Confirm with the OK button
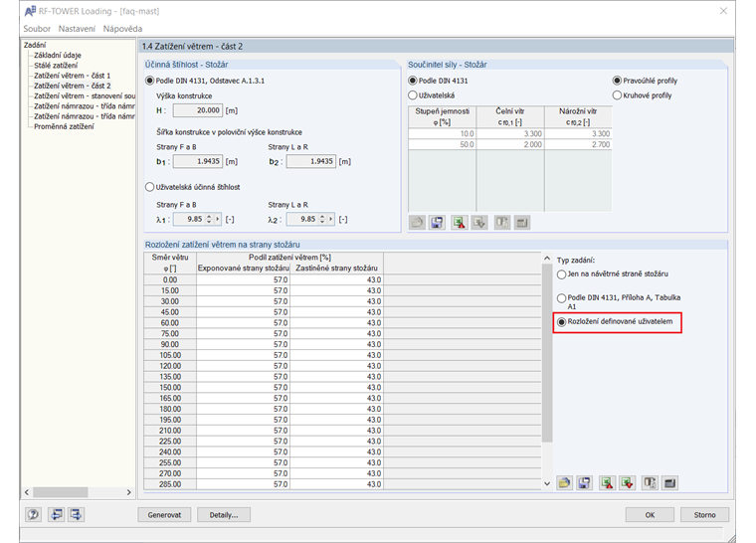The width and height of the screenshot is (756, 543). (650, 514)
